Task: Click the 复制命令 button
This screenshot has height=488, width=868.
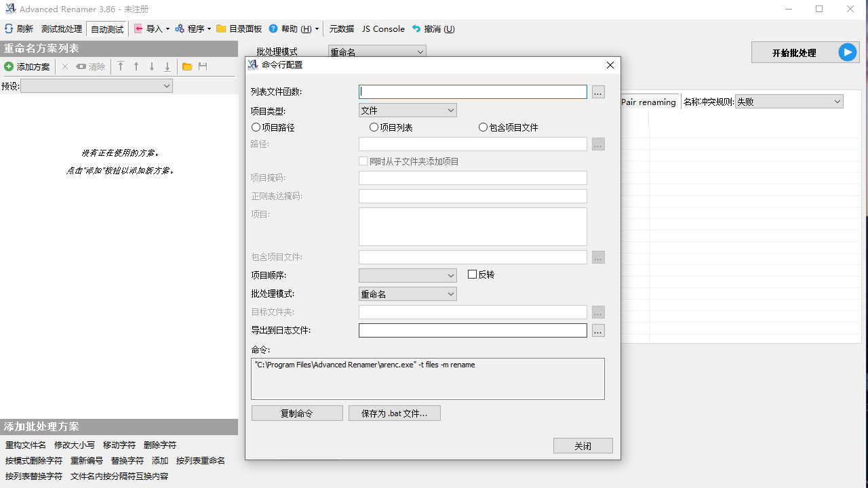Action: (x=297, y=413)
